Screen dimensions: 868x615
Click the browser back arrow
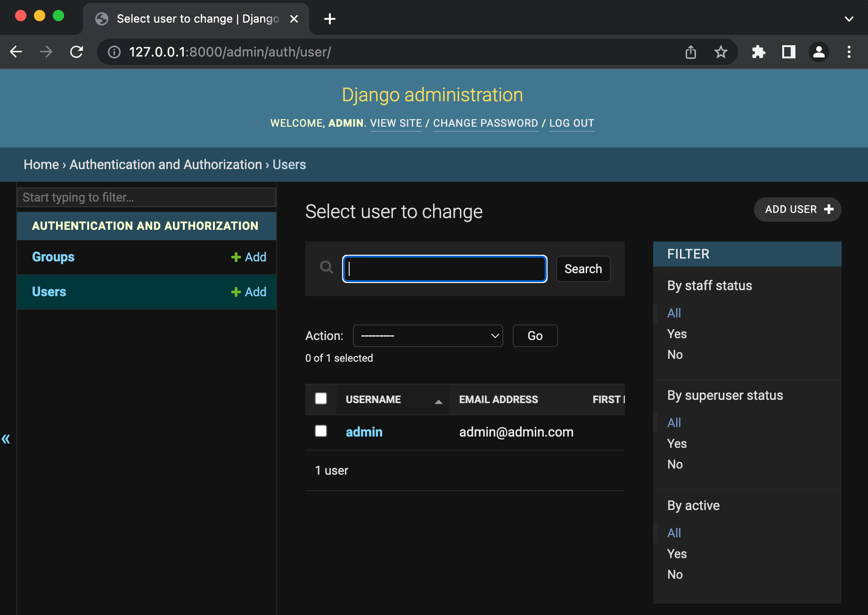16,52
